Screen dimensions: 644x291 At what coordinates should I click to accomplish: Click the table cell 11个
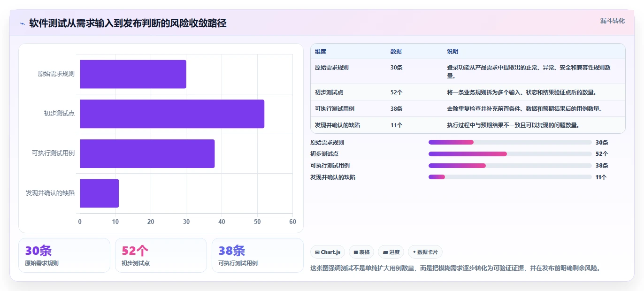point(397,125)
